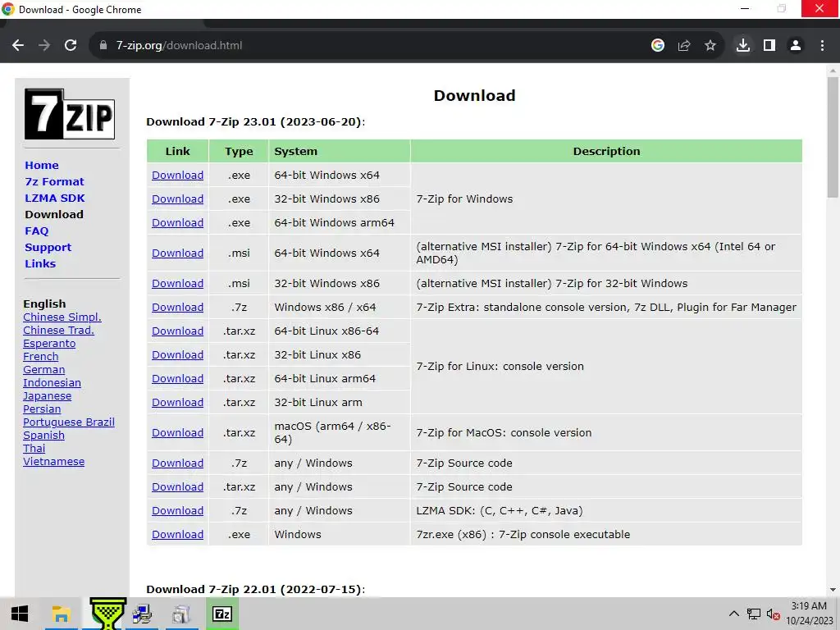Screen dimensions: 840x630
Task: Click the 'Download 7-Zip 22.01' heading
Action: (x=256, y=589)
